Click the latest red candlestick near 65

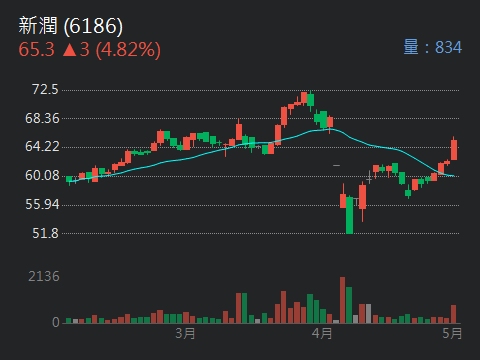(454, 149)
